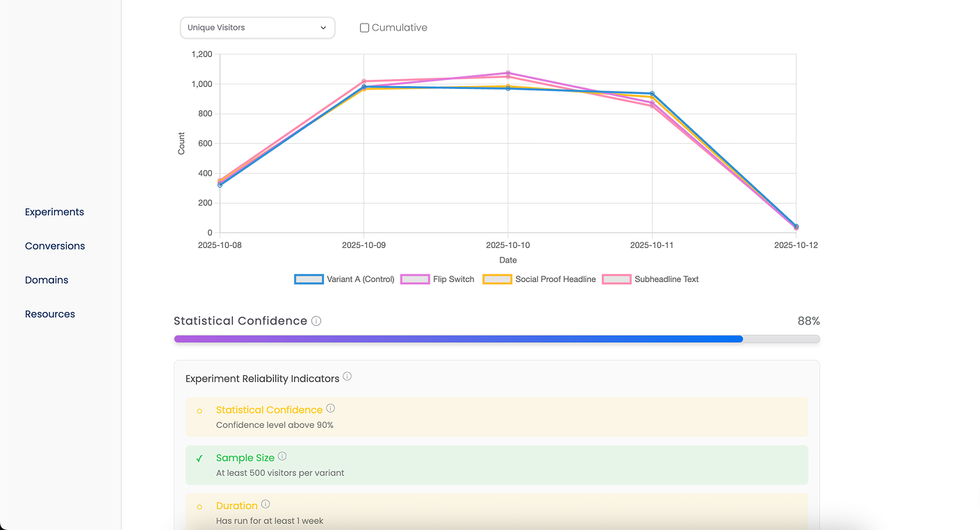Click info icon next to Duration

266,504
